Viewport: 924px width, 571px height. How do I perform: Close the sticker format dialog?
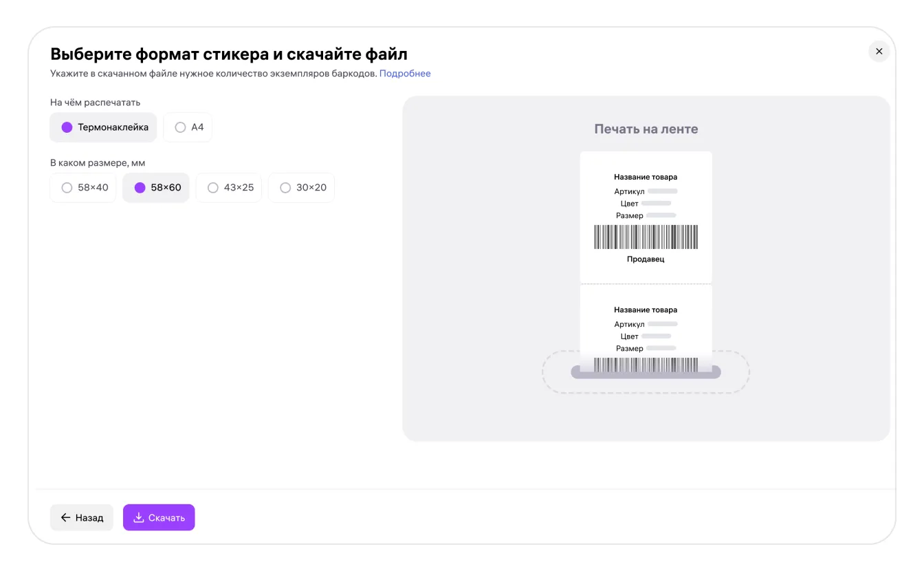tap(879, 52)
